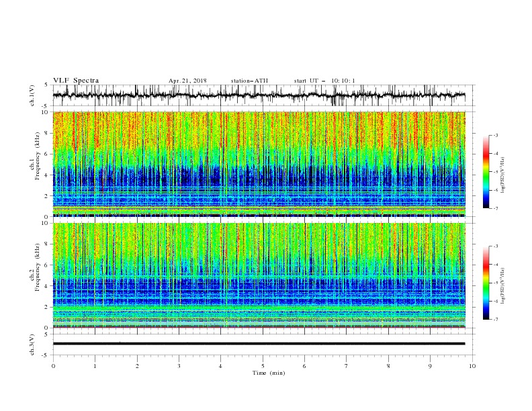Click the time axis tick label '5'
The image size is (532, 411).
(263, 366)
